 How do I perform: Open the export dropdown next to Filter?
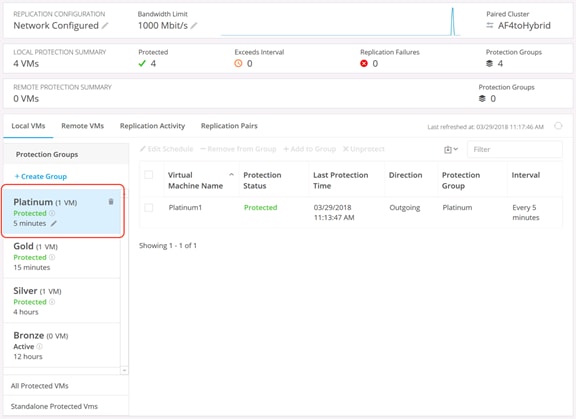point(451,149)
